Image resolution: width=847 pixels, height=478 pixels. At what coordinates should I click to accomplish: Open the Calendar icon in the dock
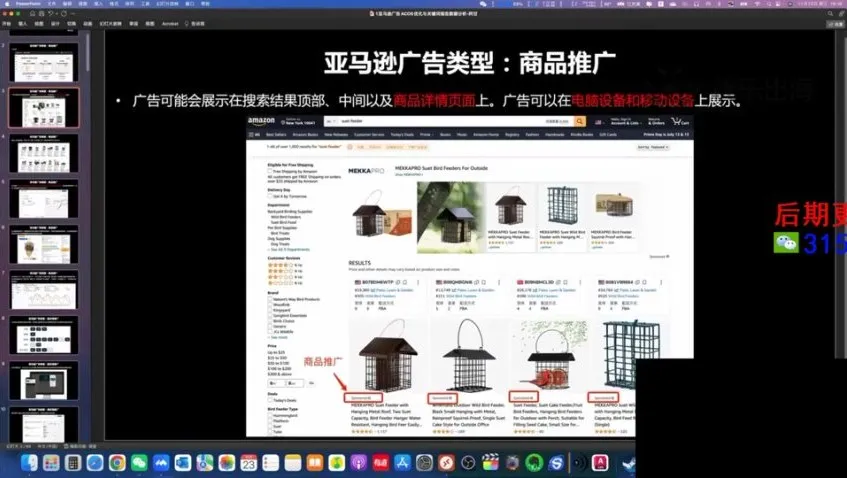[x=248, y=463]
